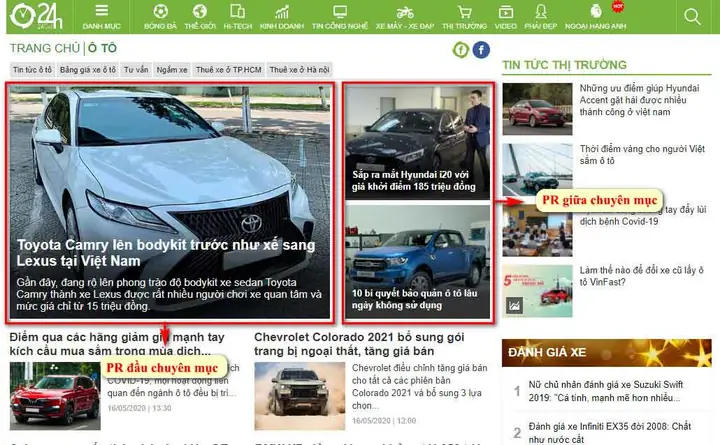
Task: Select the Bảng giá xe ô tô tab
Action: (x=88, y=70)
